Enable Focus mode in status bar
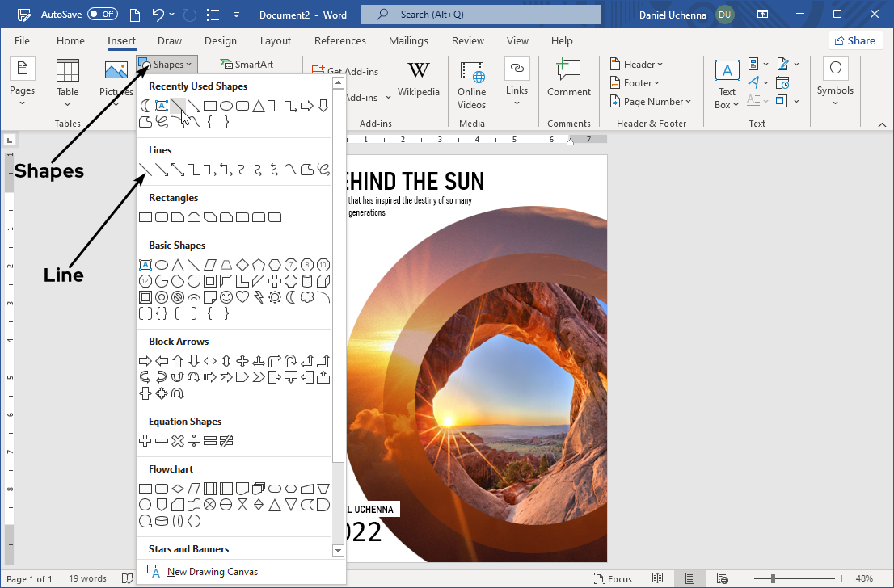Image resolution: width=894 pixels, height=588 pixels. pyautogui.click(x=614, y=578)
